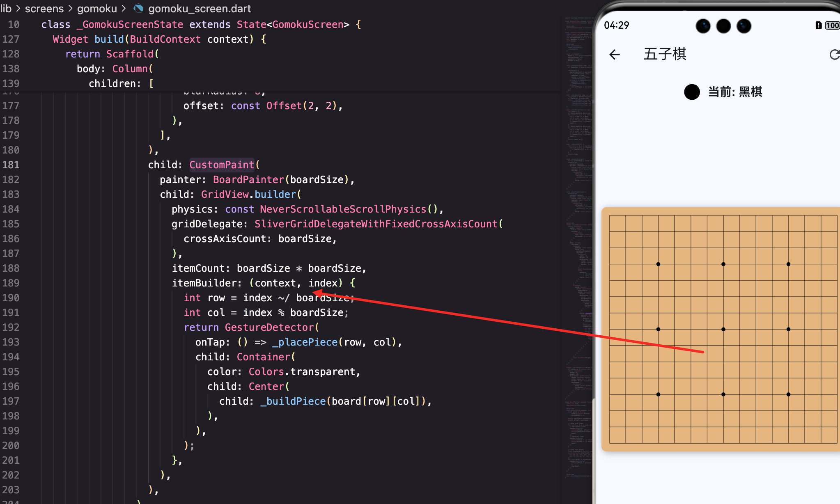Tap the black piece current-player indicator
The image size is (840, 504).
point(692,92)
